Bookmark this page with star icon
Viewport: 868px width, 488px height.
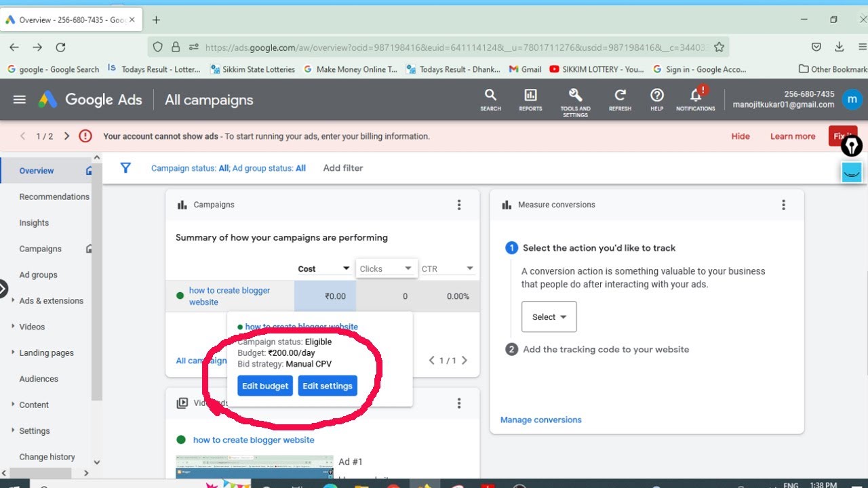(x=719, y=47)
